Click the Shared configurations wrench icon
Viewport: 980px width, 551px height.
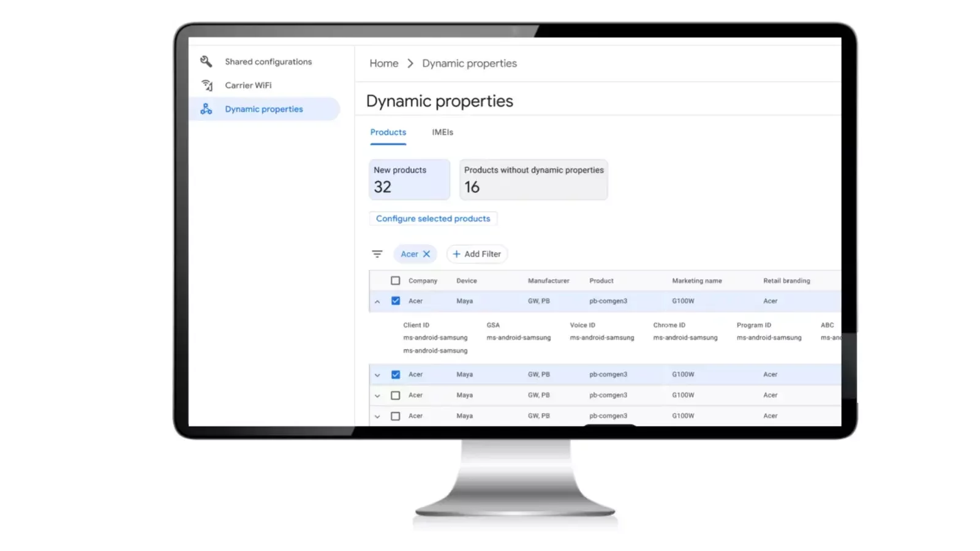tap(206, 61)
